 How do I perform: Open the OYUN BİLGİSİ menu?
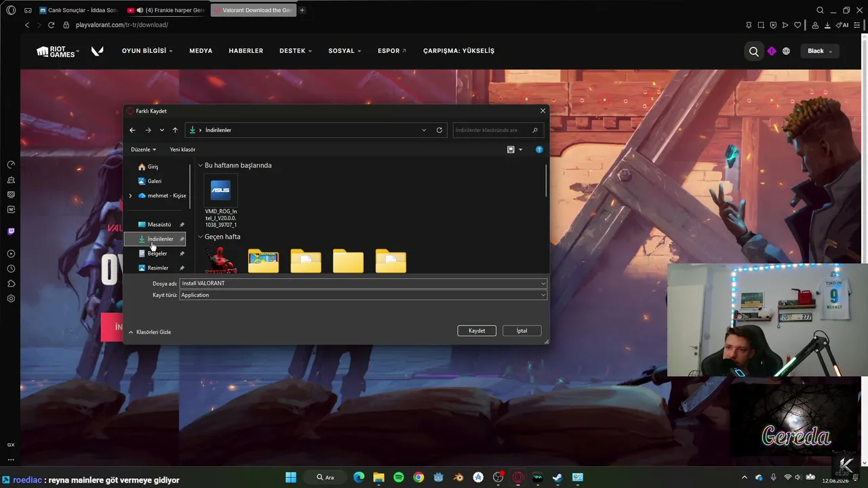147,51
